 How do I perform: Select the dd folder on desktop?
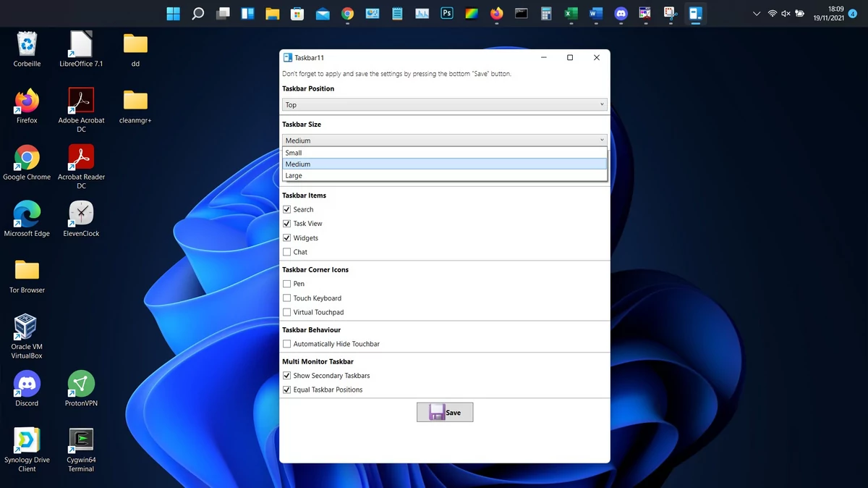pyautogui.click(x=135, y=49)
